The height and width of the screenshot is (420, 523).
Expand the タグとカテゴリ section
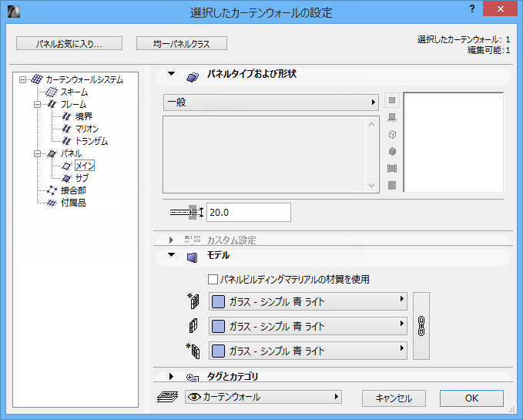pos(171,376)
